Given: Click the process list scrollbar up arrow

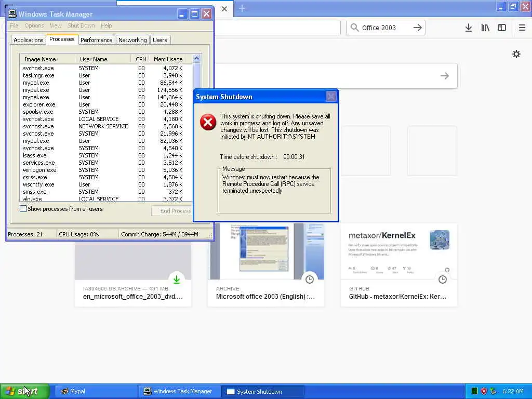Looking at the screenshot, I should [196, 58].
